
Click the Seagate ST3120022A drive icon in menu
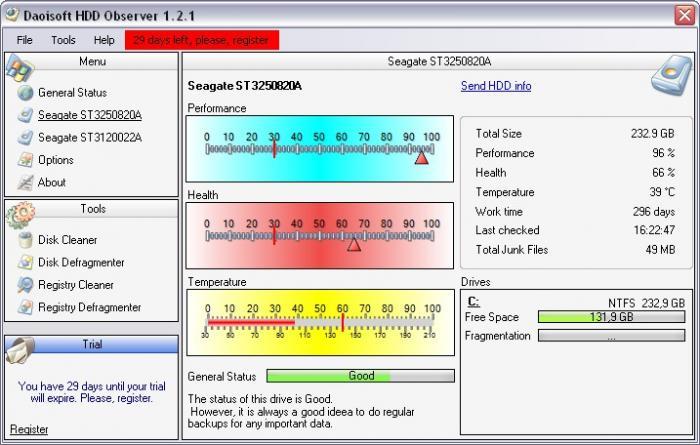coord(25,137)
